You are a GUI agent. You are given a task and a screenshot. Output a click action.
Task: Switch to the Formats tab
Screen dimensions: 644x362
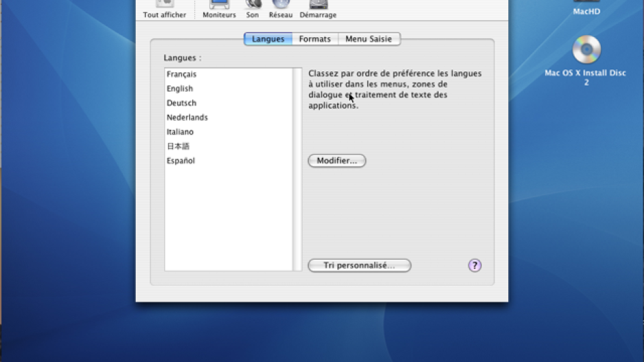(x=315, y=39)
